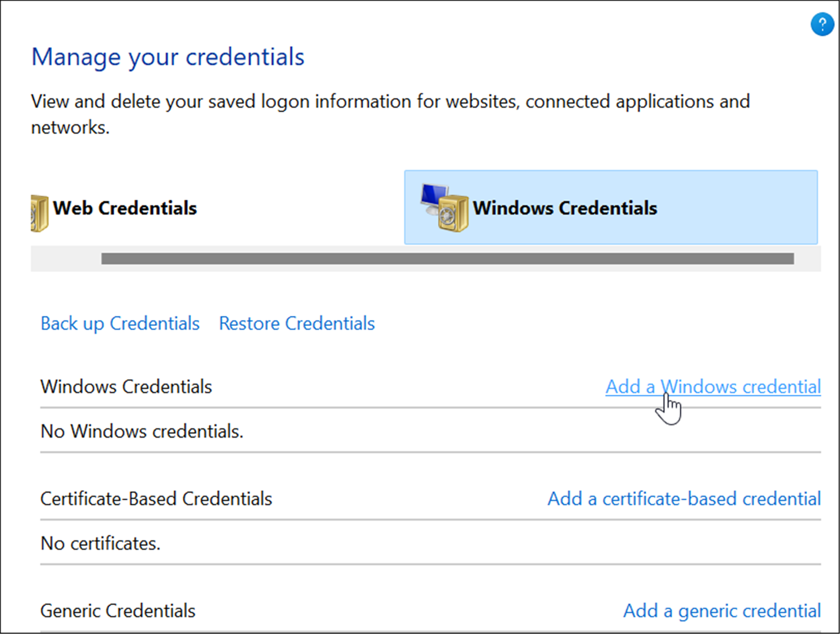
Task: Click the Generic Credentials section label
Action: click(x=118, y=610)
